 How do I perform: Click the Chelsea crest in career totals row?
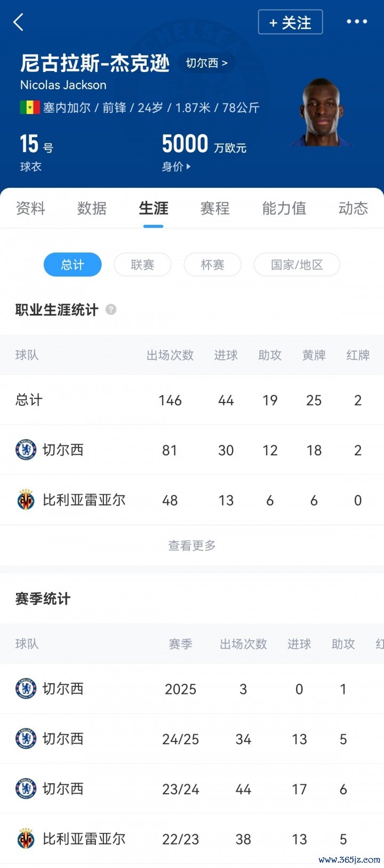[26, 450]
